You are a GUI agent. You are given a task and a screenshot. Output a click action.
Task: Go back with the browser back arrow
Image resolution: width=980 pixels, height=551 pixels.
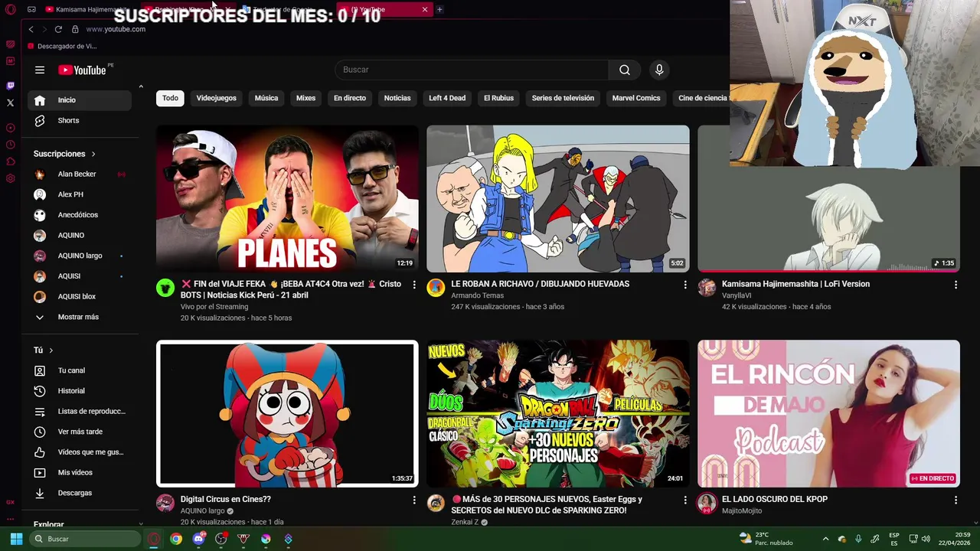pos(31,29)
